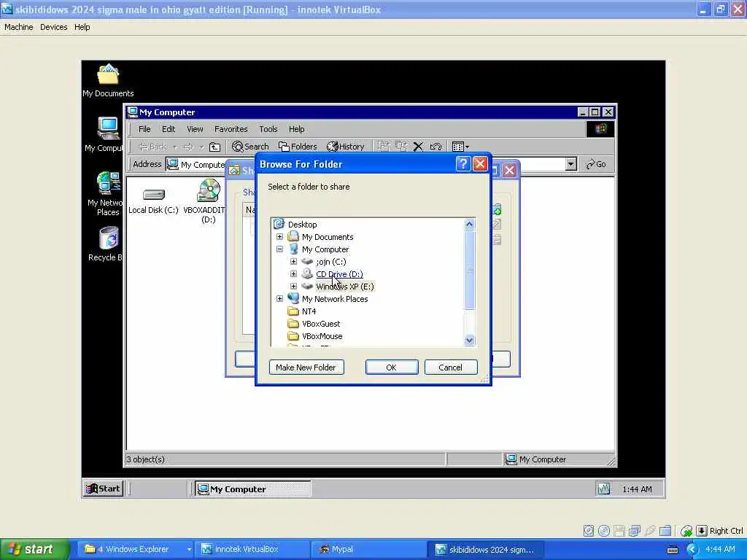
Task: Select the VBoxGuest folder
Action: point(321,324)
